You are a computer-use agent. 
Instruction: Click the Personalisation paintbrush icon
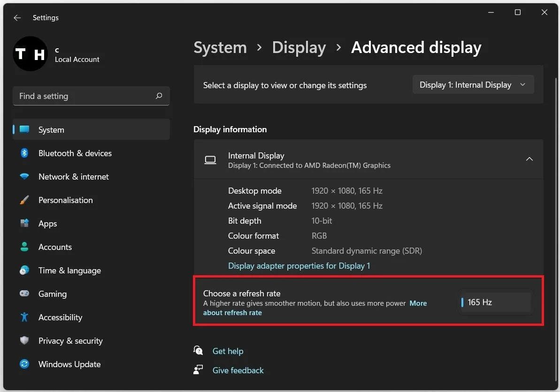pyautogui.click(x=24, y=200)
